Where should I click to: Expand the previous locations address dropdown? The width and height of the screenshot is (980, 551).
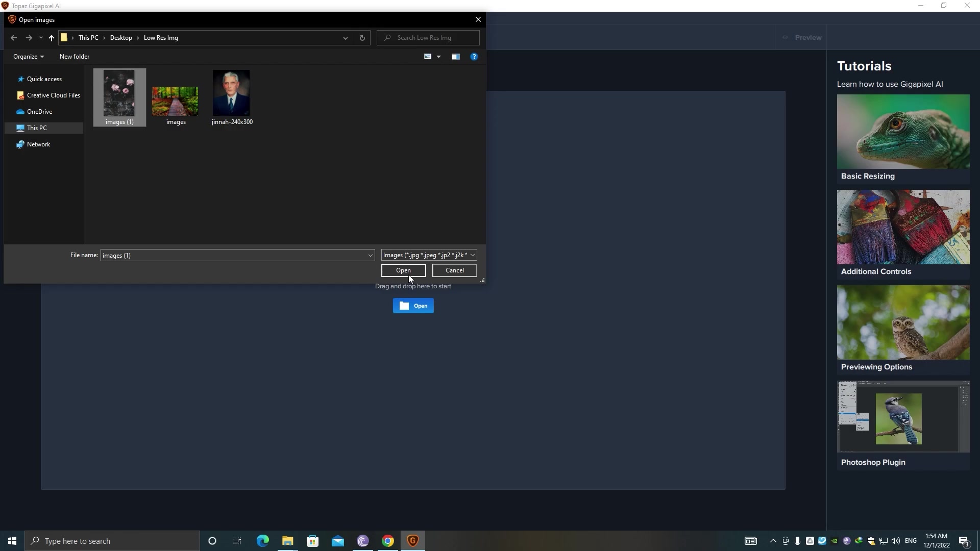[x=346, y=38]
